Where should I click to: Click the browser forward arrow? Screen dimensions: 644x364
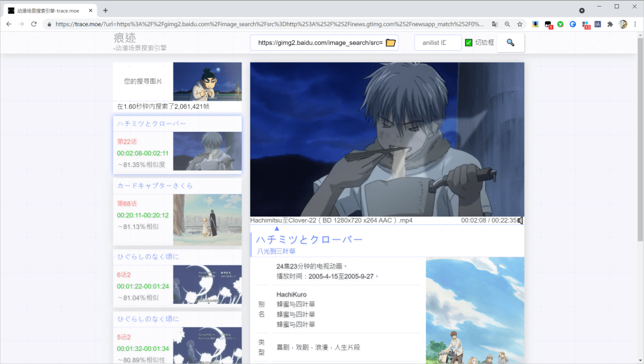tap(21, 24)
